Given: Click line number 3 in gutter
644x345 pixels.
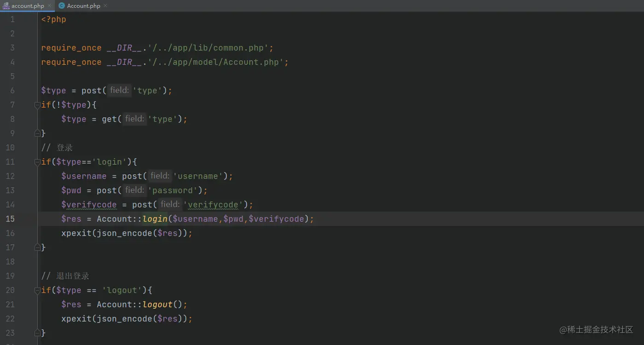Looking at the screenshot, I should pyautogui.click(x=12, y=48).
